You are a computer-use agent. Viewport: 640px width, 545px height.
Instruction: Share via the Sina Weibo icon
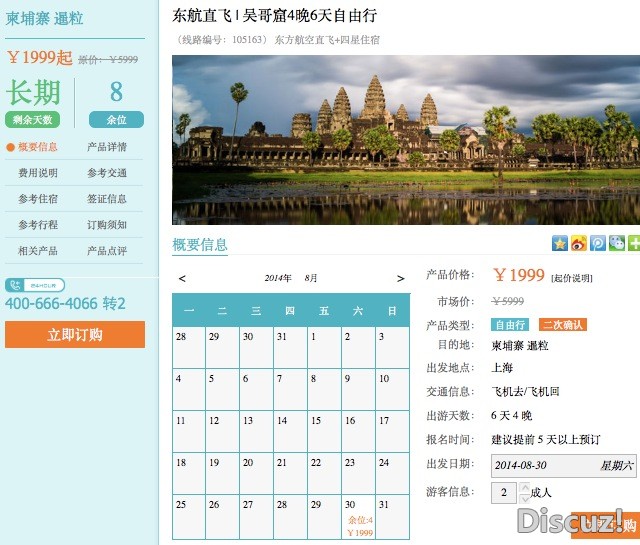tap(578, 243)
